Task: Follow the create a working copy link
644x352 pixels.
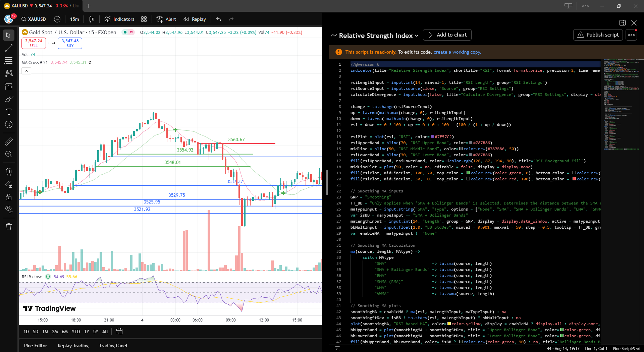Action: click(457, 52)
